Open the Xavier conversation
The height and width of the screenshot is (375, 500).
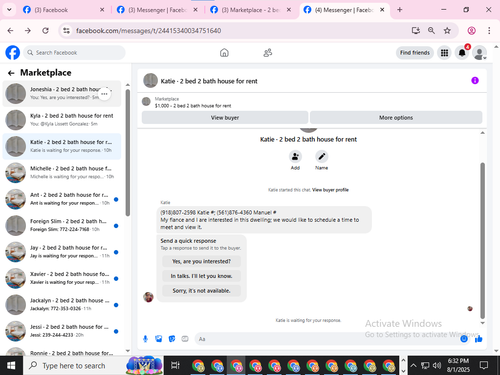(x=62, y=278)
